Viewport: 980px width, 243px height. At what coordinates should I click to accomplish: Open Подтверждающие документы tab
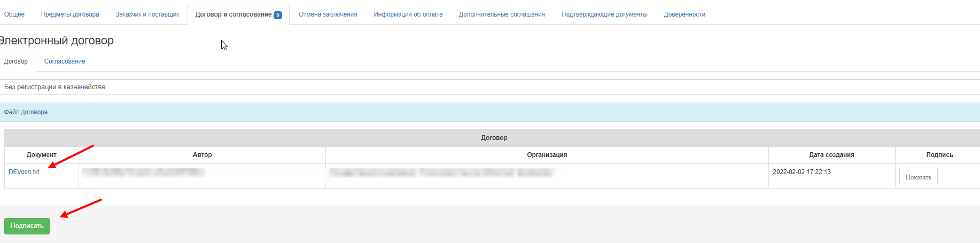604,14
